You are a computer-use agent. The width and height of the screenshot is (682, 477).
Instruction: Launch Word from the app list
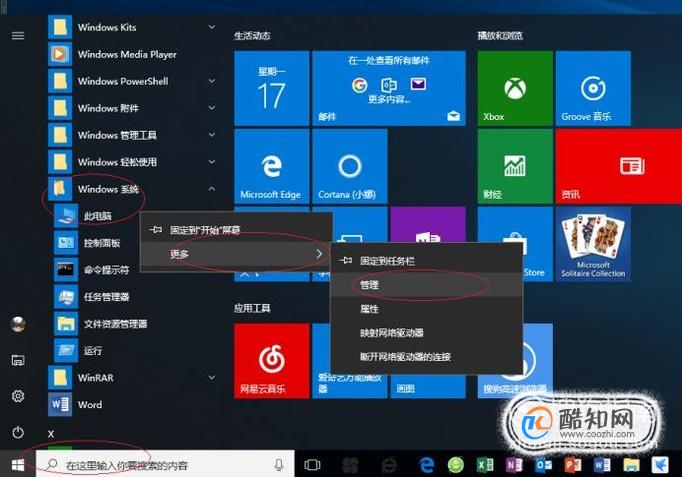pyautogui.click(x=133, y=404)
